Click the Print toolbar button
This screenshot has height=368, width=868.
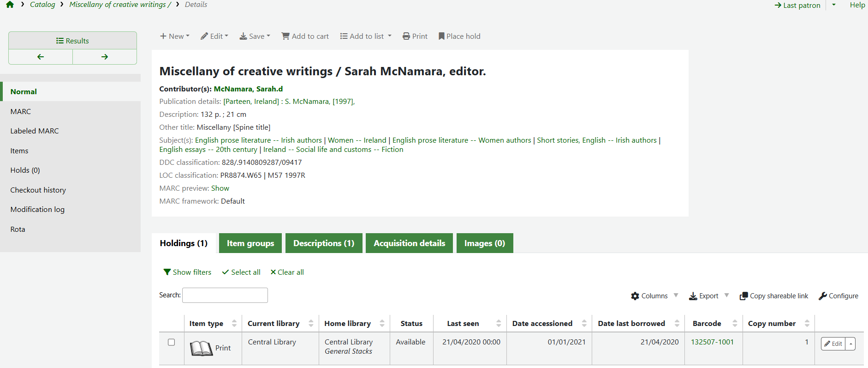pos(415,36)
